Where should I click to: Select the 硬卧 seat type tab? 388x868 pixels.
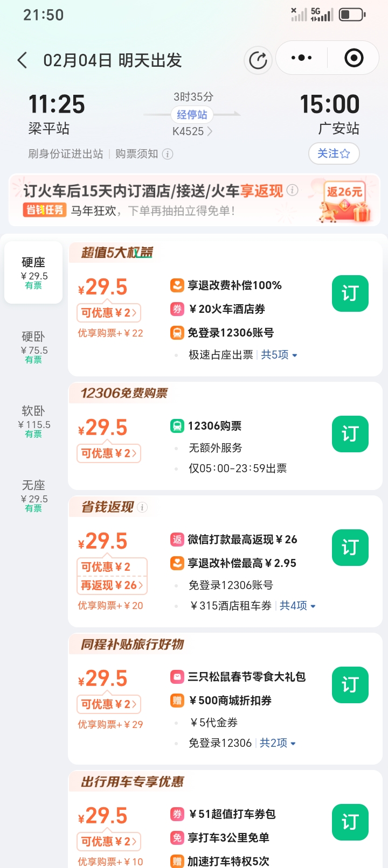click(33, 347)
